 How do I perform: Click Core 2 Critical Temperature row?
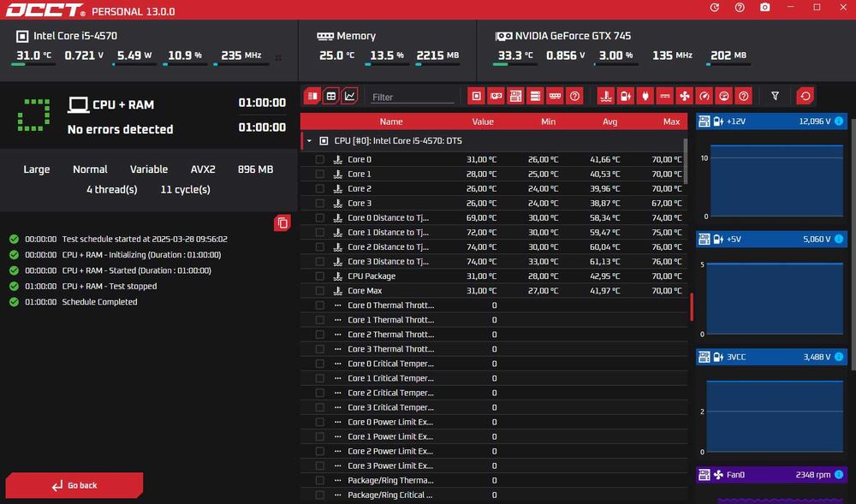pyautogui.click(x=494, y=393)
